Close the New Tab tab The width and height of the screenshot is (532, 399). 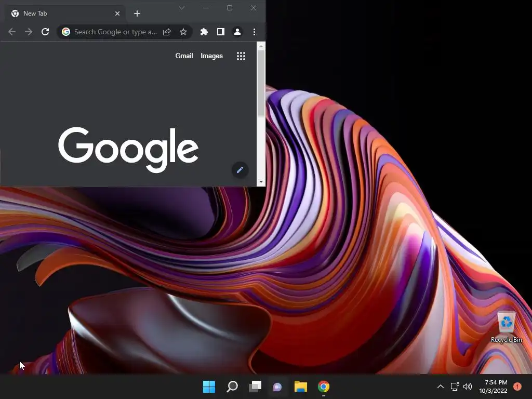[117, 14]
